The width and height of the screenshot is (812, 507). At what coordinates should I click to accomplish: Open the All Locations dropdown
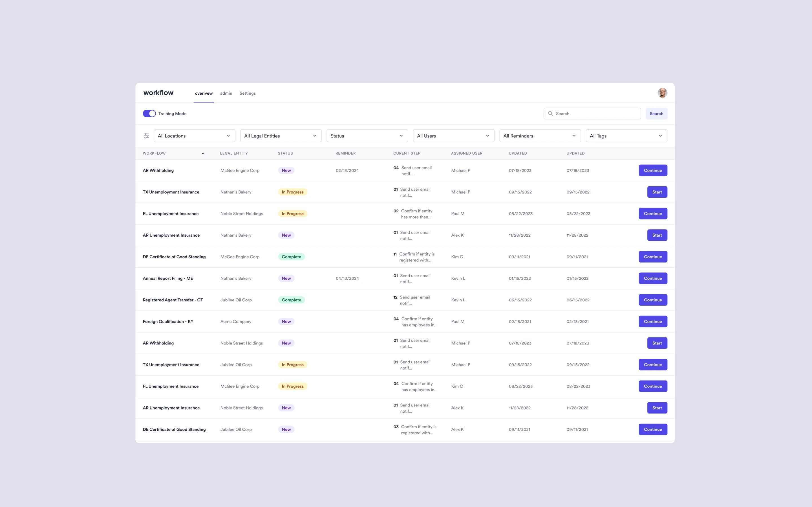(x=194, y=136)
